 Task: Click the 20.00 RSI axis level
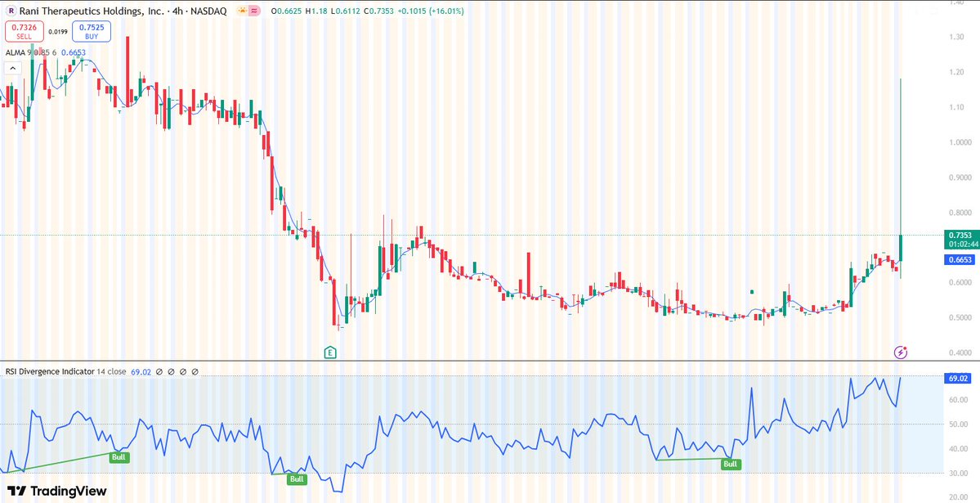(959, 498)
